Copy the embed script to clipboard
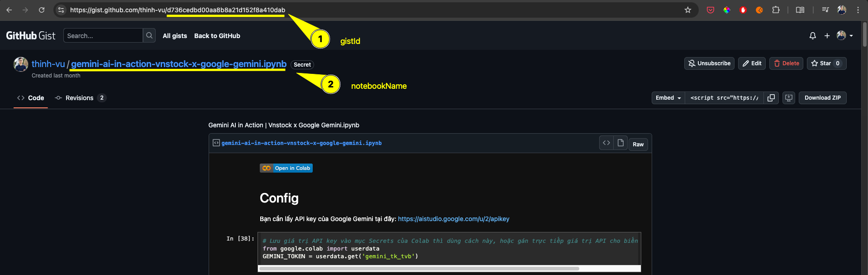Screen dimensions: 868x275 [771, 98]
